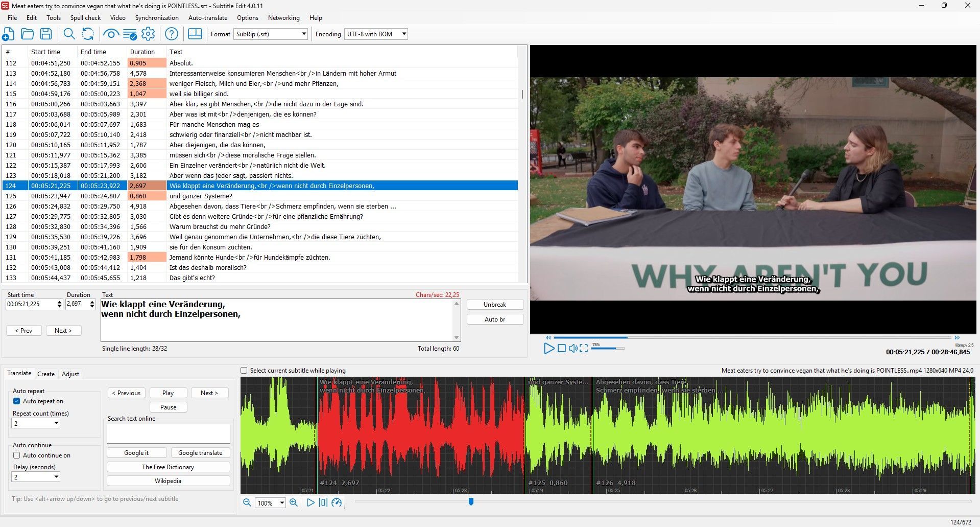Toggle the layout chooser icon in toolbar
Image resolution: width=980 pixels, height=527 pixels.
[195, 34]
